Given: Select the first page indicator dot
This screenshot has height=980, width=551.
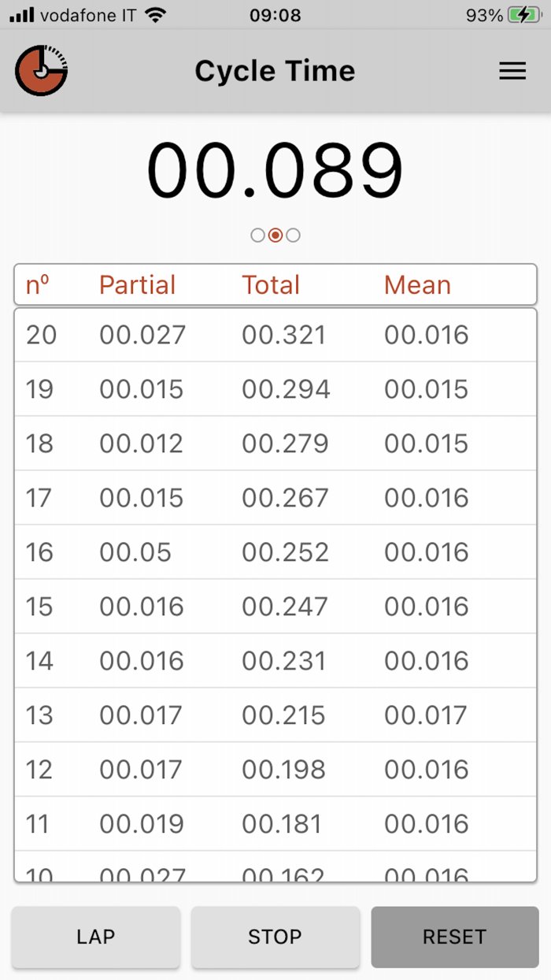Looking at the screenshot, I should point(257,235).
